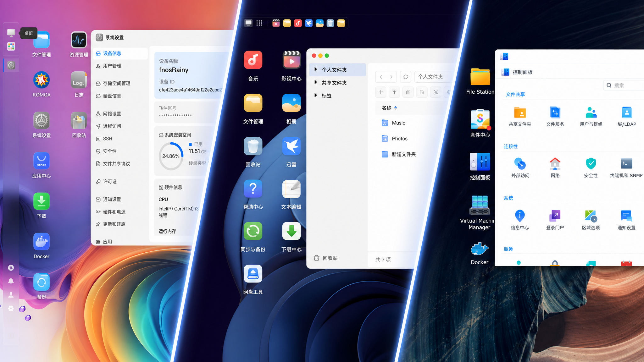Open the 音乐 desktop icon
644x362 pixels.
pyautogui.click(x=253, y=60)
